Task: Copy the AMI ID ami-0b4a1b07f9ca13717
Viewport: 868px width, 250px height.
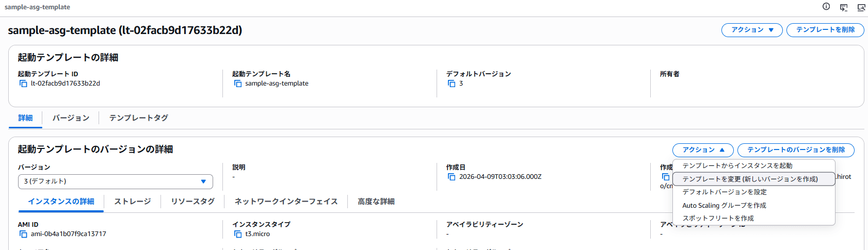Action: (x=23, y=234)
